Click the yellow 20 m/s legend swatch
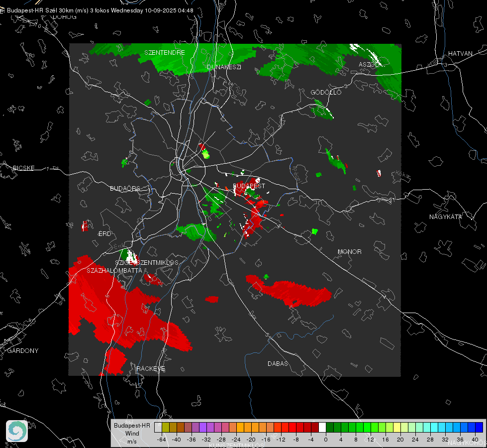 [397, 428]
